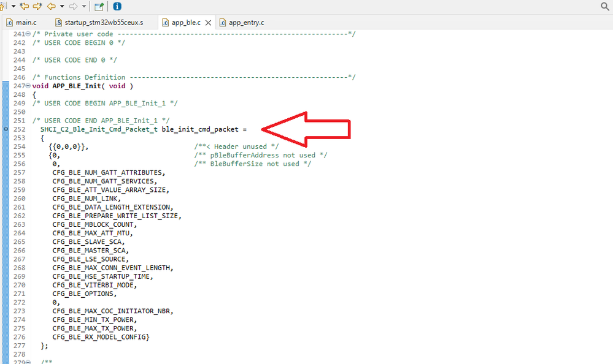Click the 'USER CODE END 0' comment

tap(75, 60)
